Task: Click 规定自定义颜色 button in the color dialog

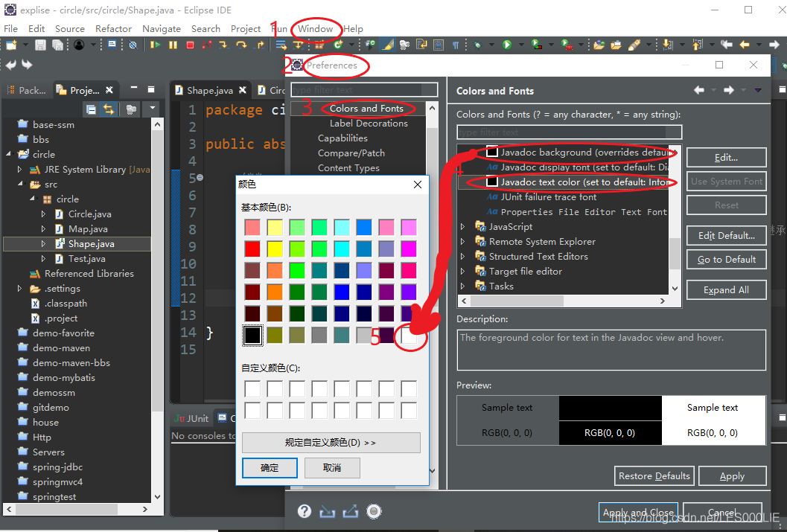Action: pos(331,442)
